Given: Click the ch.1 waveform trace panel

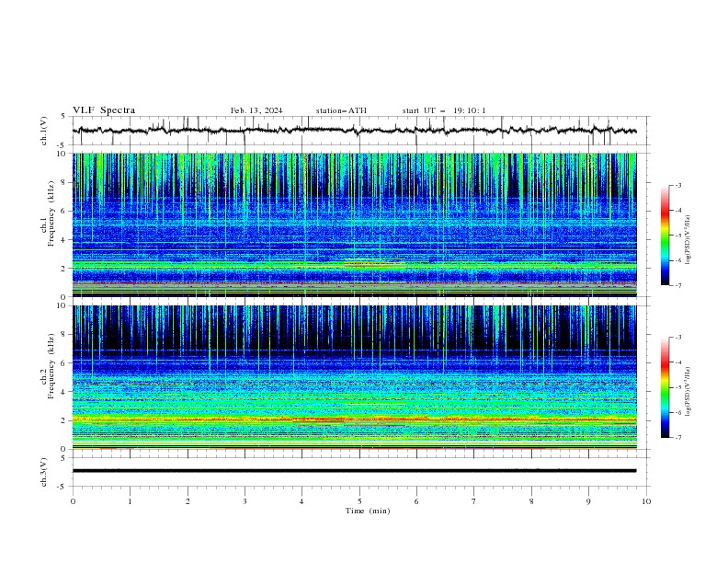Looking at the screenshot, I should click(359, 131).
